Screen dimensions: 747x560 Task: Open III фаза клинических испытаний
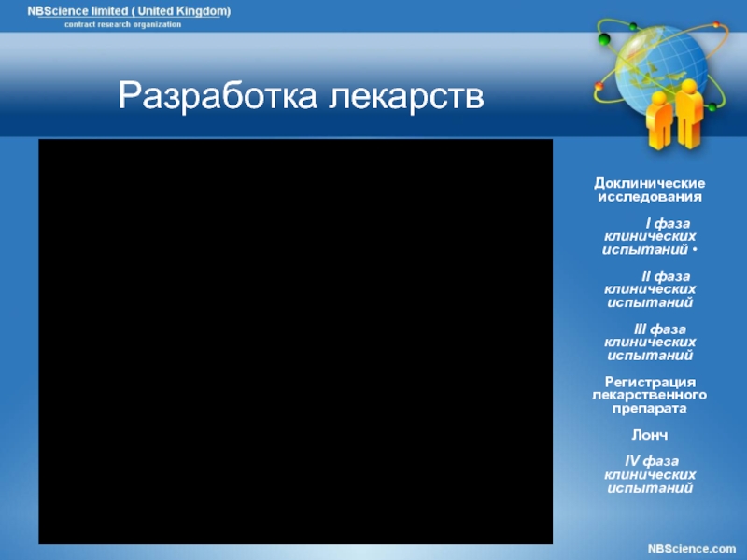pyautogui.click(x=650, y=343)
